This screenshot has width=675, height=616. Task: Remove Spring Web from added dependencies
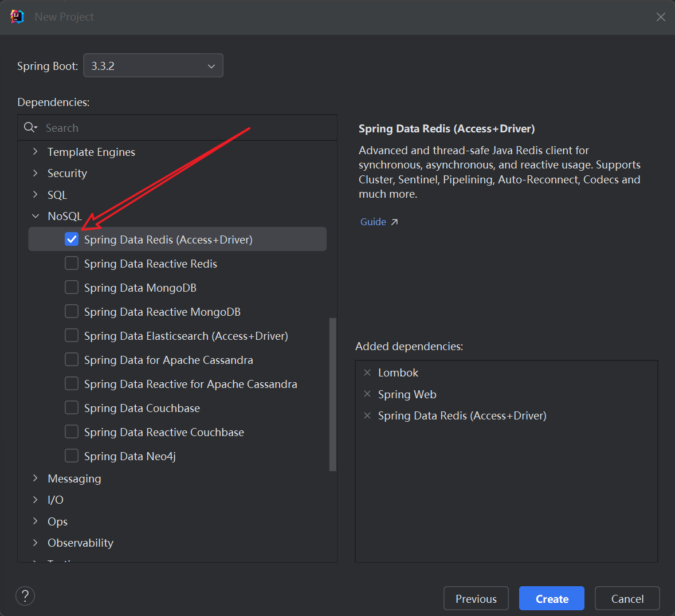click(x=367, y=394)
